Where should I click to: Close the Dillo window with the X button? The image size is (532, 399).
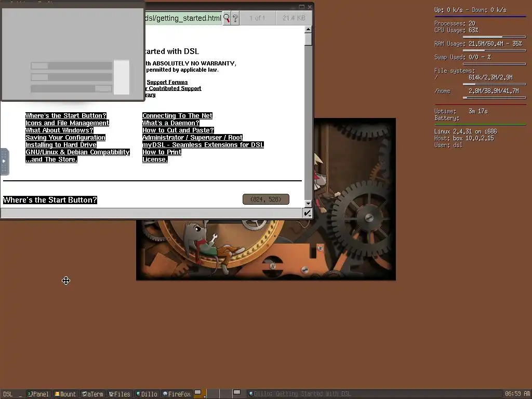(x=310, y=6)
